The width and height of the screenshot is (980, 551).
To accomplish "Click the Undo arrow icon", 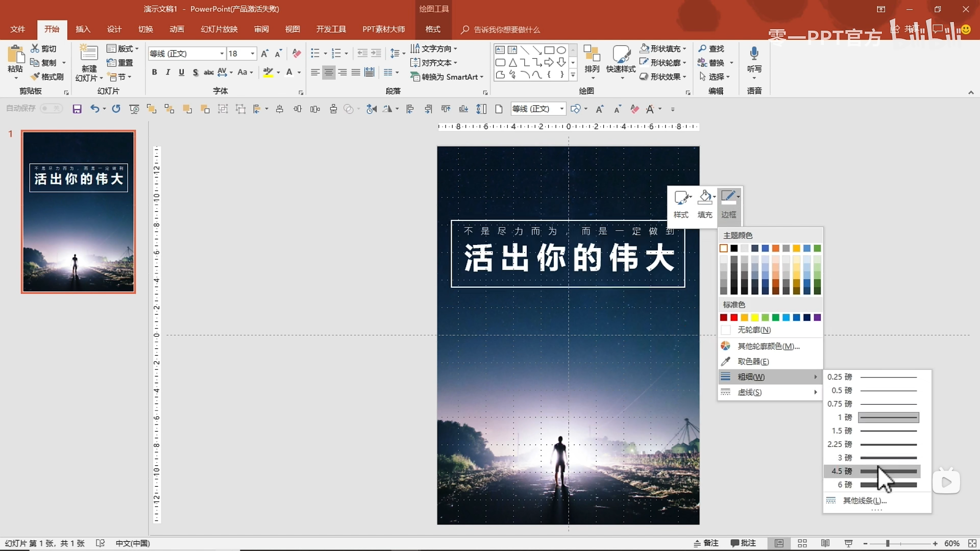I will [x=94, y=109].
